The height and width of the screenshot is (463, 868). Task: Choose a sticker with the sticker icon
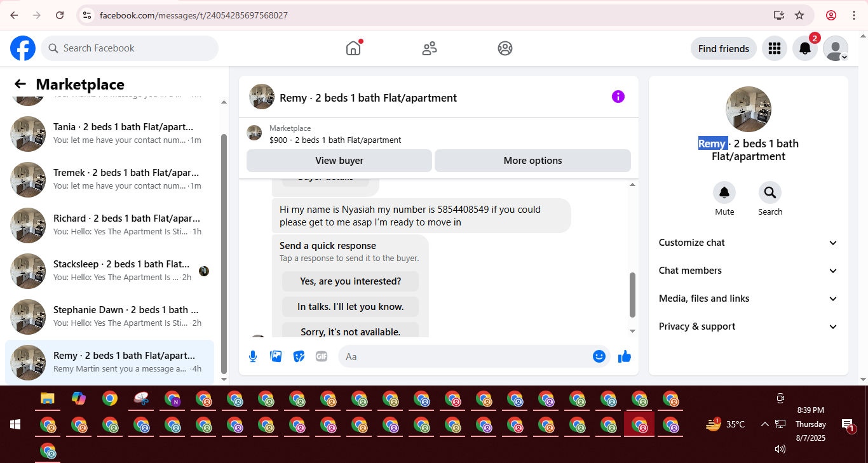299,356
